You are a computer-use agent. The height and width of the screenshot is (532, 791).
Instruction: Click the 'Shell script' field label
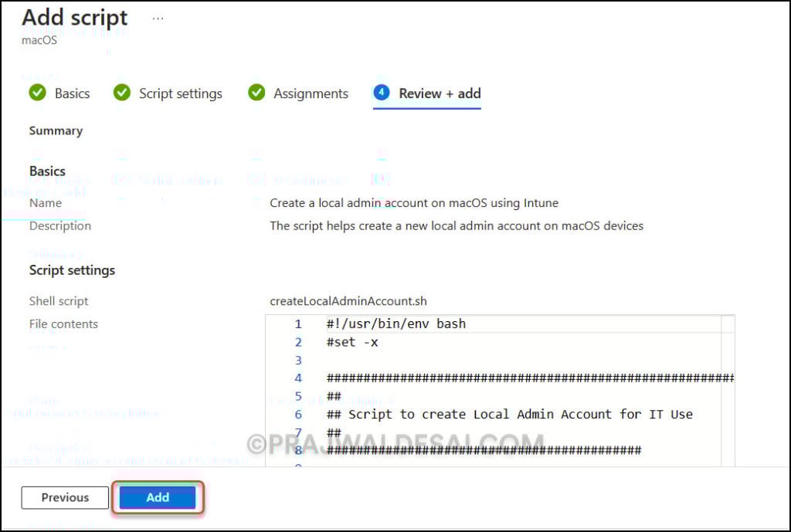point(59,301)
